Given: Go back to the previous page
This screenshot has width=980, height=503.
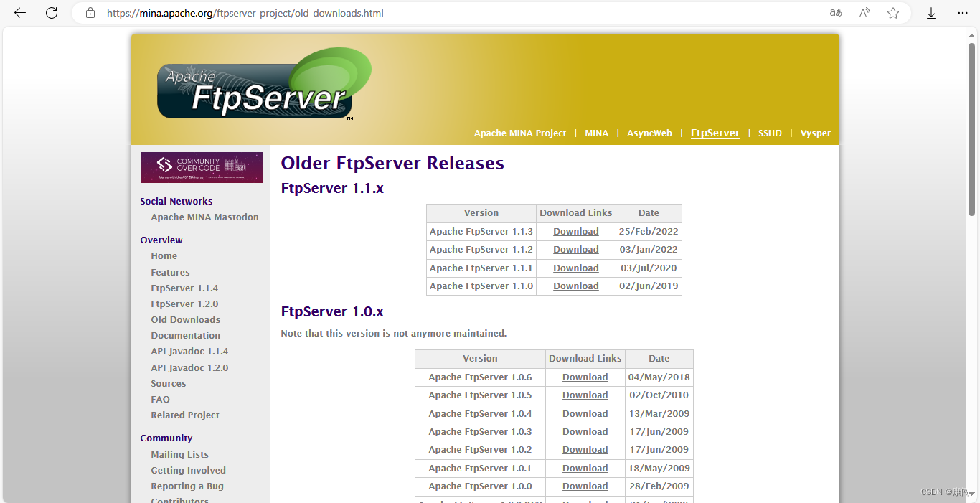Looking at the screenshot, I should click(x=19, y=13).
